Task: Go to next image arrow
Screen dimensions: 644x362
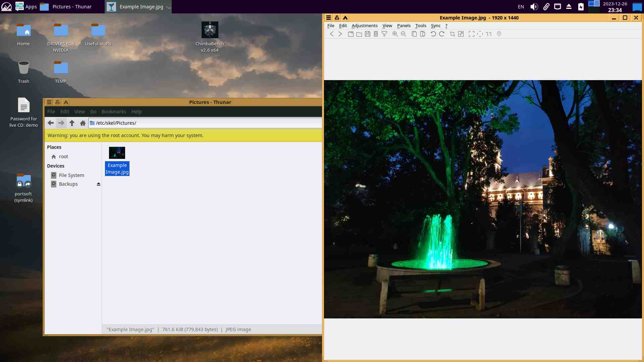Action: tap(340, 34)
